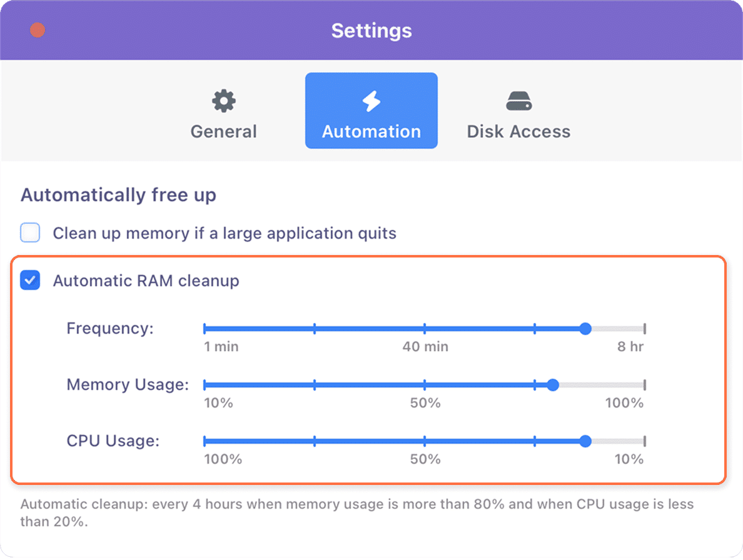Click the '40 min' label under Frequency
The image size is (743, 560).
click(x=425, y=347)
